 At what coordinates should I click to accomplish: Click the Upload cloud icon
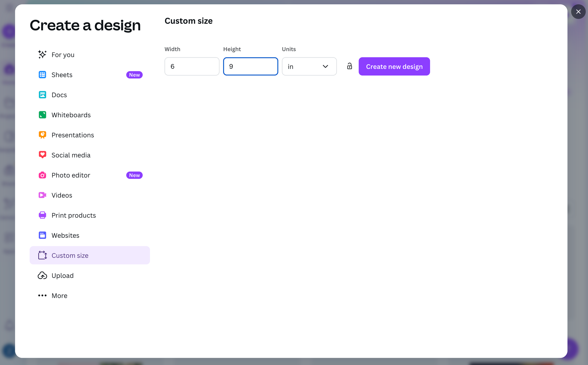pyautogui.click(x=42, y=275)
